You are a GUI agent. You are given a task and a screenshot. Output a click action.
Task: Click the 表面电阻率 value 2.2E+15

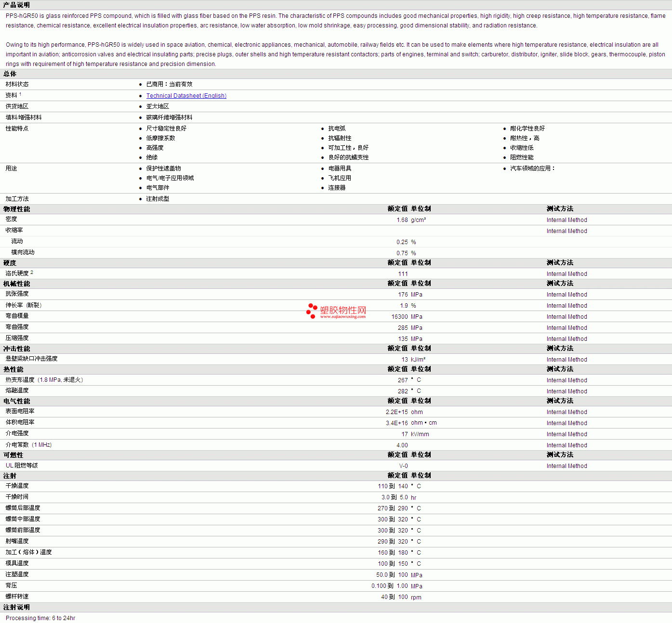397,412
